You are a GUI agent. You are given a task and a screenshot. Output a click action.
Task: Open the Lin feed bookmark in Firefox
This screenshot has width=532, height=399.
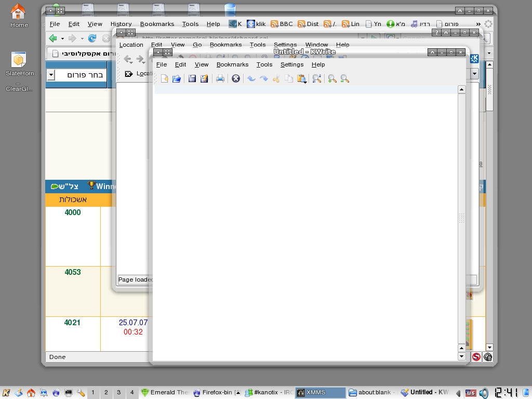tap(351, 24)
